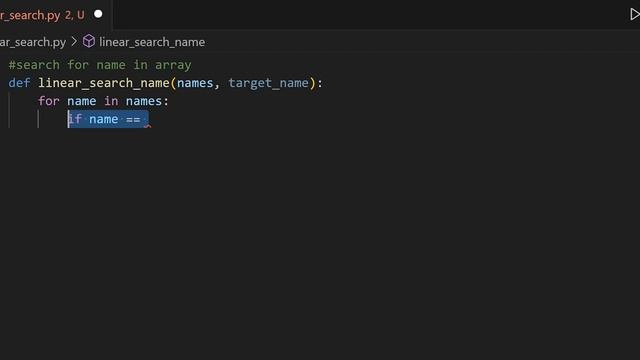This screenshot has height=360, width=640.
Task: Click the linear_search_name breadcrumb
Action: pos(152,42)
